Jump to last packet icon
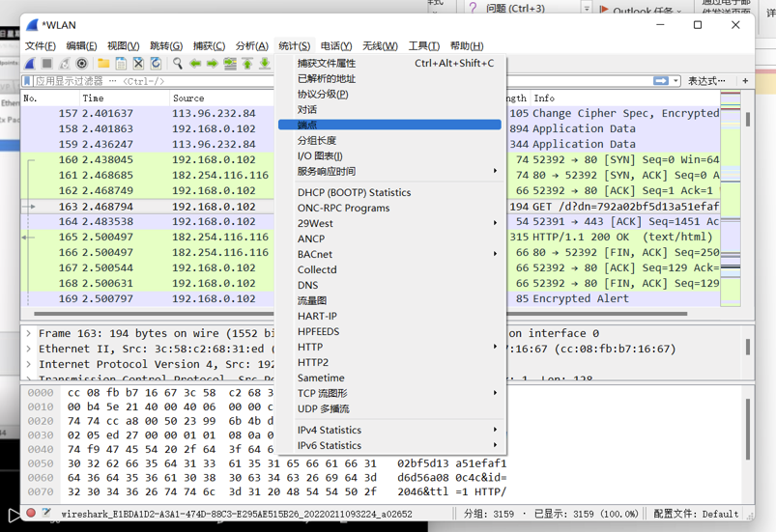Screen dimensions: 776x532 [x=264, y=64]
